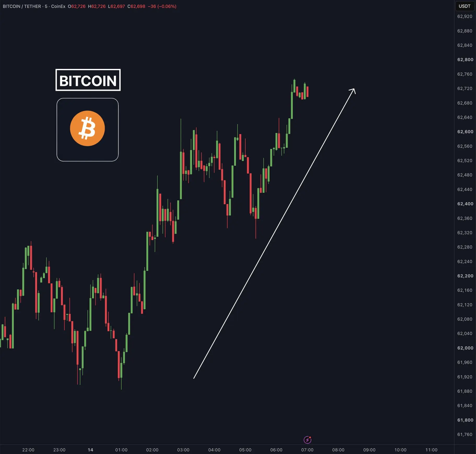Click the 61,800 price scale label

tap(465, 420)
